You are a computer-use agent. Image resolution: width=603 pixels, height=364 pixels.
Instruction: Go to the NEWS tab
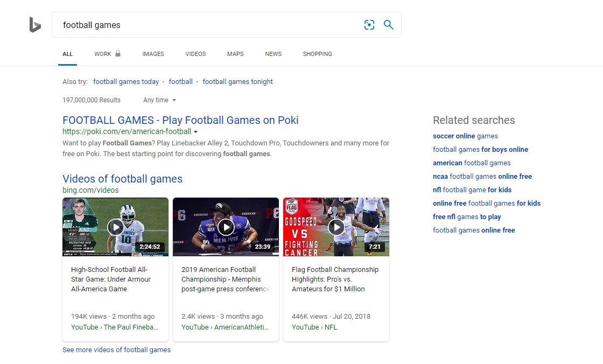click(x=273, y=54)
